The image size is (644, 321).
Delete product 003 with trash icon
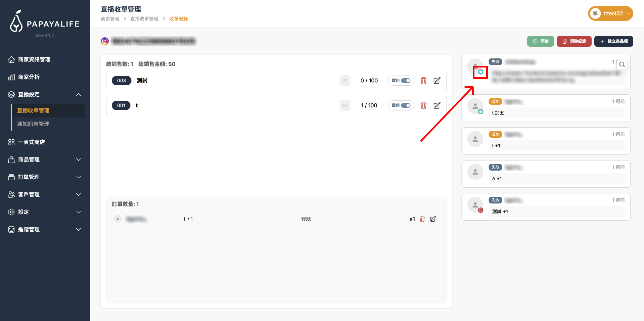click(423, 81)
